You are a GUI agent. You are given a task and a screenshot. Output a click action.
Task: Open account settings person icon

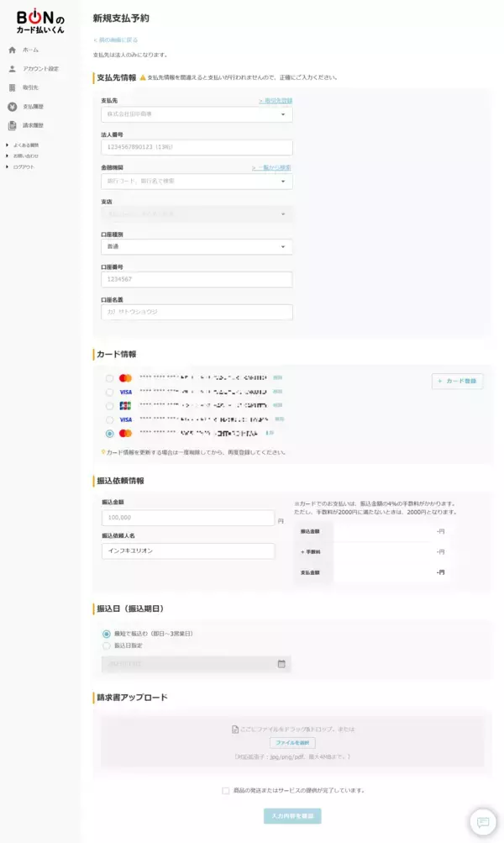tap(13, 69)
